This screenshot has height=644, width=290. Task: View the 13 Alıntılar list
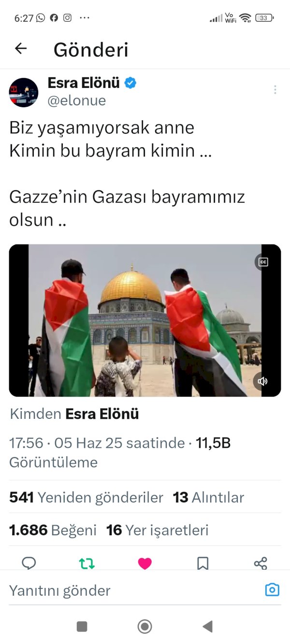tap(208, 497)
